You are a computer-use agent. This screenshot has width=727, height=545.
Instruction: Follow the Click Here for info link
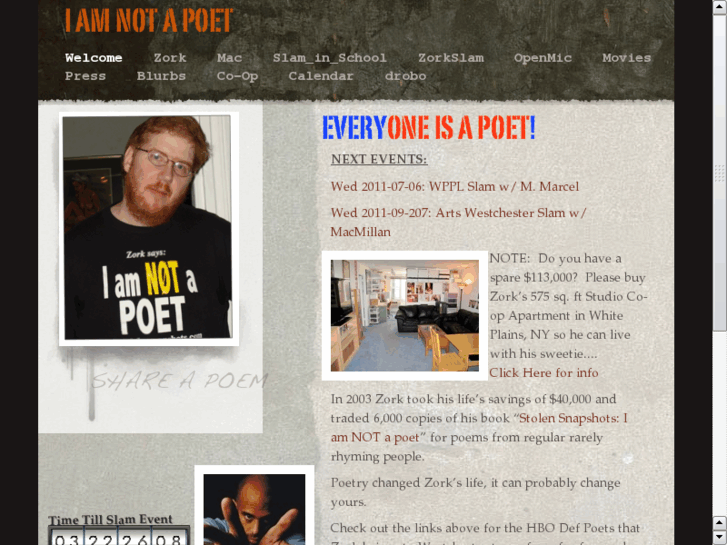pyautogui.click(x=543, y=373)
